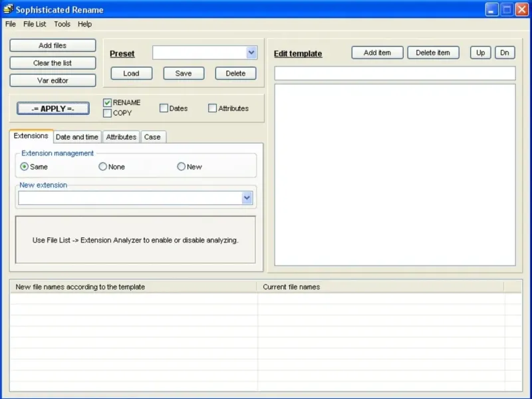Screen dimensions: 532x399
Task: Uncheck the RENAME checkbox
Action: (107, 102)
